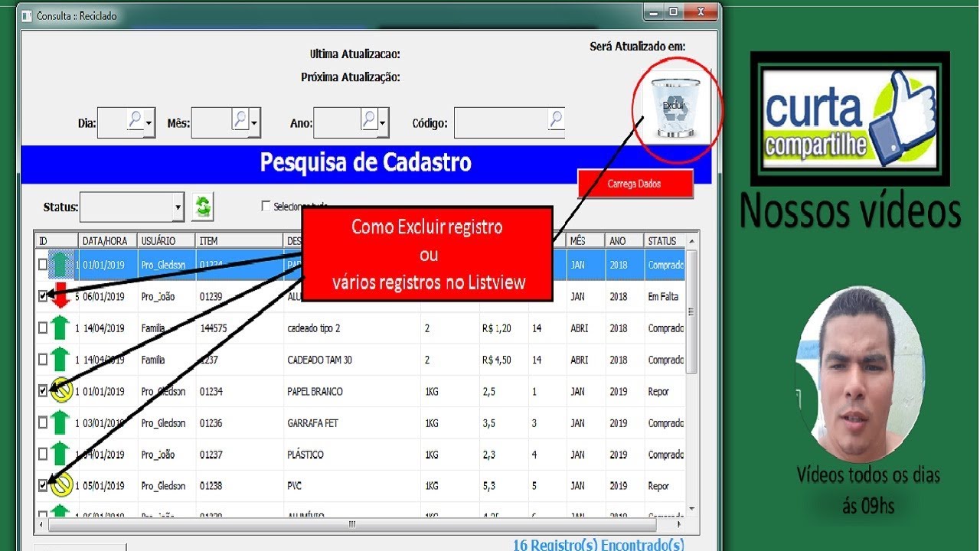This screenshot has width=980, height=551.
Task: Sort by the USUÁRIO column header
Action: pos(167,240)
